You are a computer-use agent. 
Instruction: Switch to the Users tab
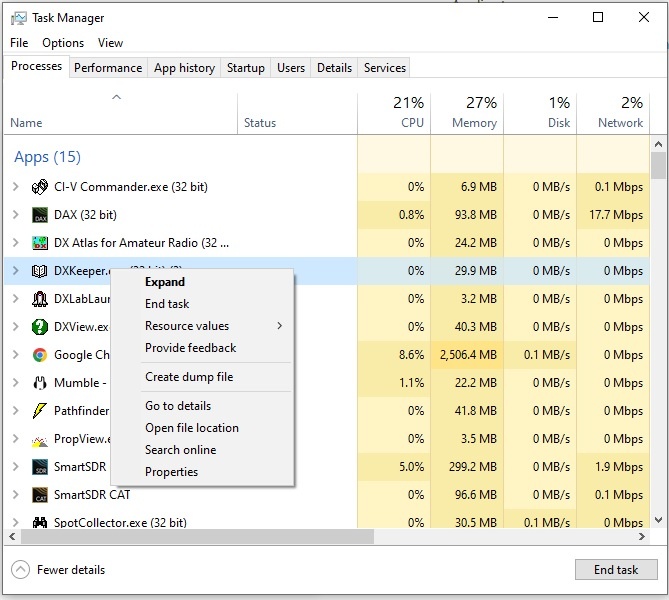[x=291, y=68]
